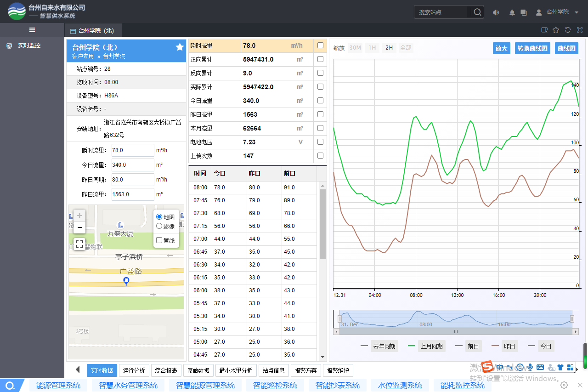Open the 实时监控 sidebar menu item
This screenshot has height=392, width=588.
29,46
